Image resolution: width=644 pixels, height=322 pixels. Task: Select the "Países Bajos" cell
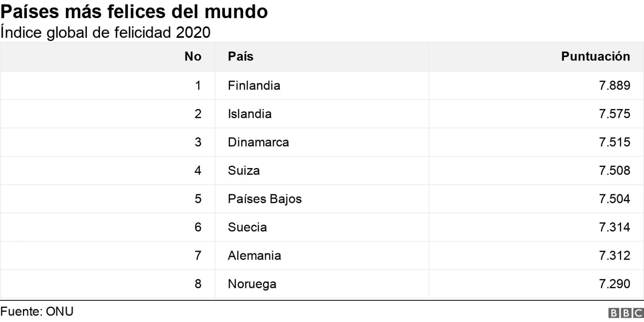coord(264,199)
